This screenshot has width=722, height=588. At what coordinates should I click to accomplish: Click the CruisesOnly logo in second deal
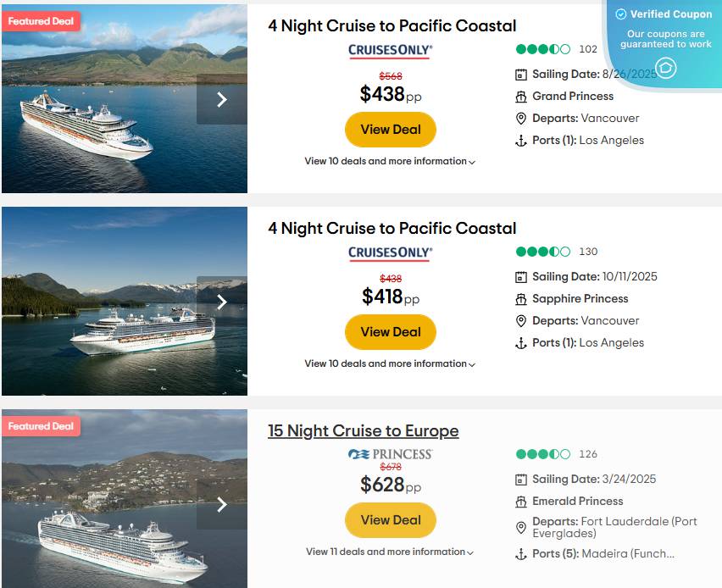pyautogui.click(x=390, y=253)
